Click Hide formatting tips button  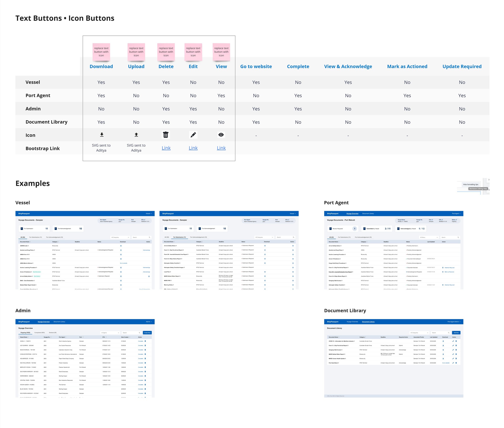coord(471,184)
